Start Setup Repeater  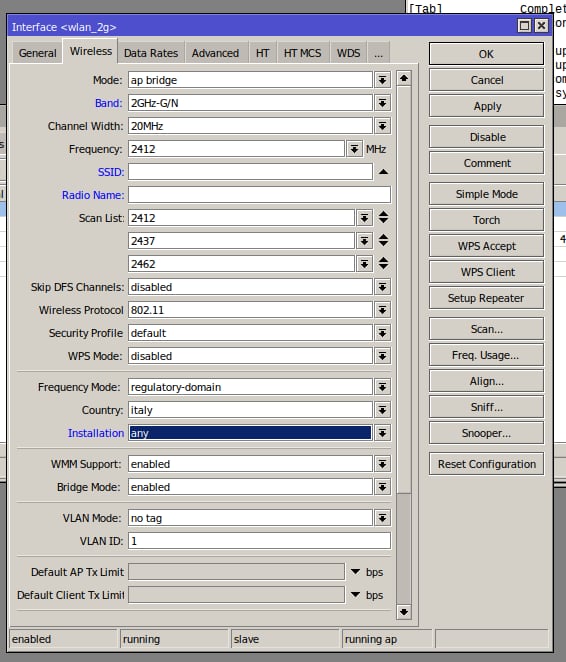pos(486,298)
